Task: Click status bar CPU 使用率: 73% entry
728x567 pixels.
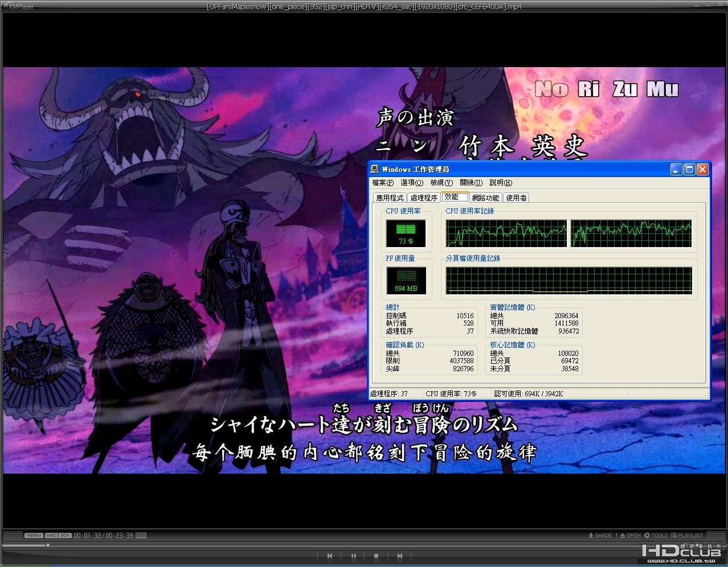Action: tap(457, 393)
